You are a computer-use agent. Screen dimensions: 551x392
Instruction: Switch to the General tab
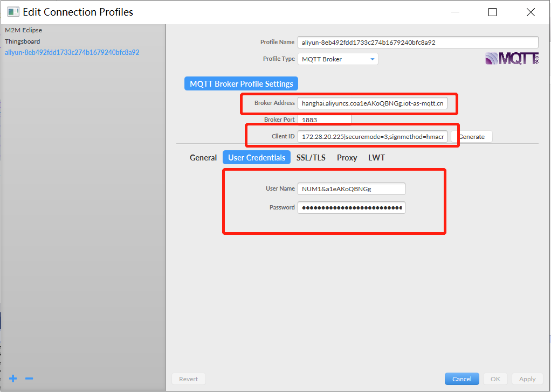[203, 158]
